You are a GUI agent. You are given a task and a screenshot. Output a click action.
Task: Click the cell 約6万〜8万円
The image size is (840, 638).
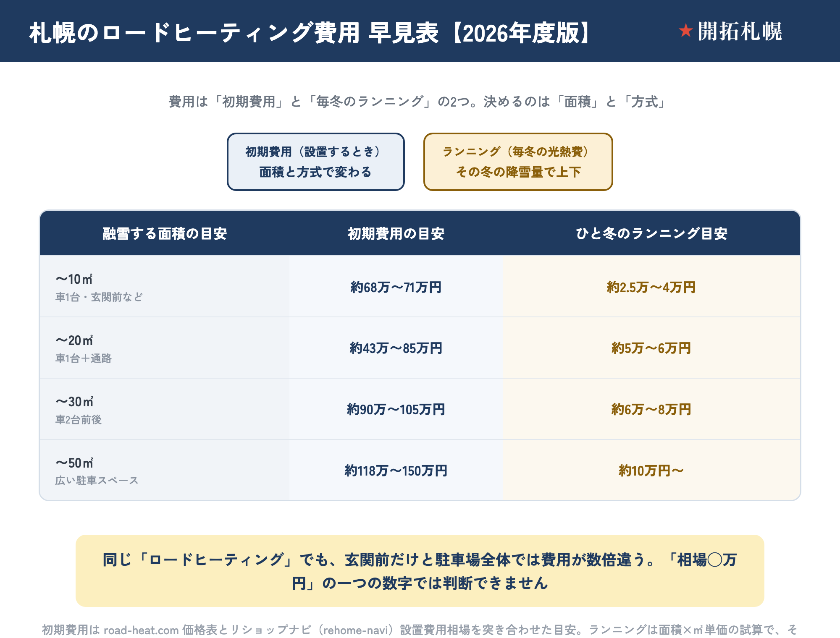pyautogui.click(x=651, y=409)
